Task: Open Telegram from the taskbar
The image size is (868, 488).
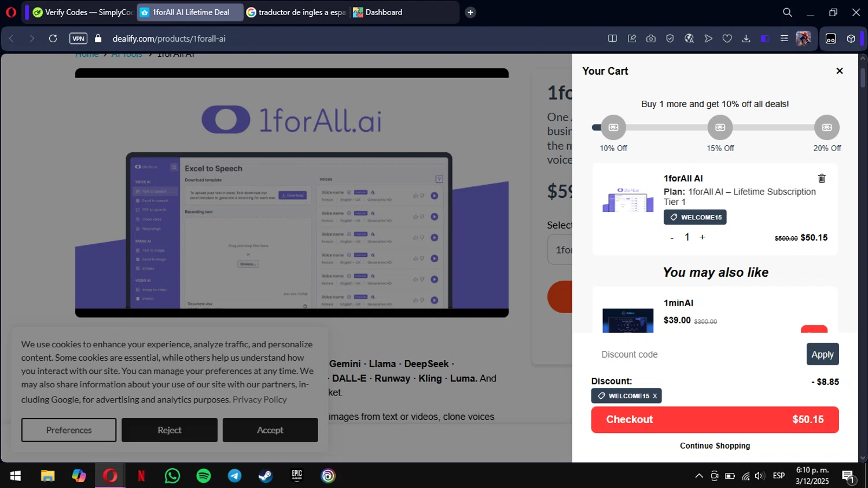Action: point(235,476)
